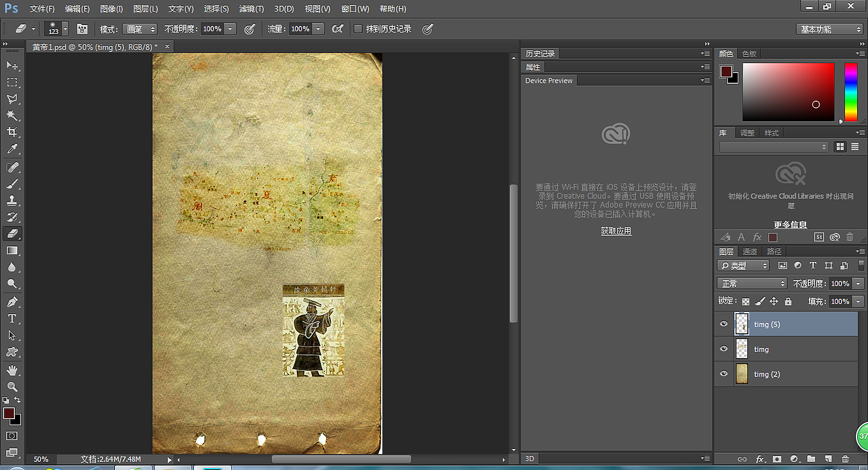Toggle lock position
This screenshot has height=470, width=868.
pyautogui.click(x=774, y=301)
